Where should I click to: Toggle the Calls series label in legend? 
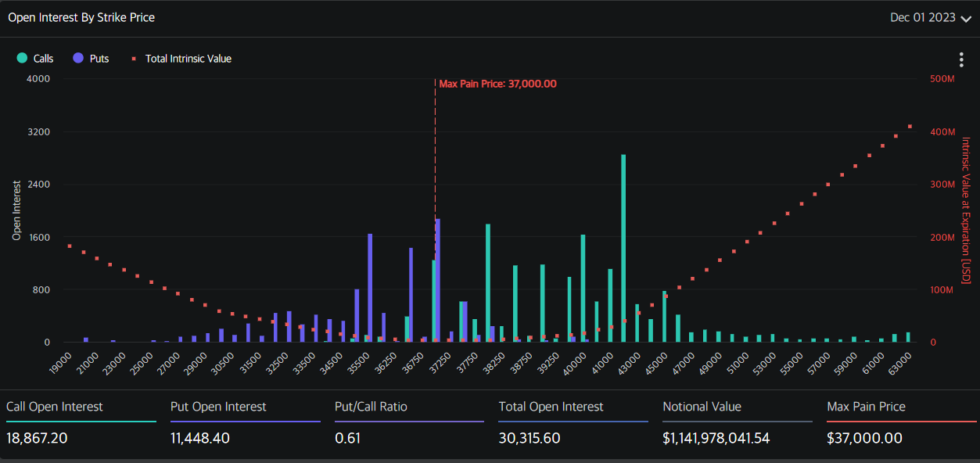44,59
